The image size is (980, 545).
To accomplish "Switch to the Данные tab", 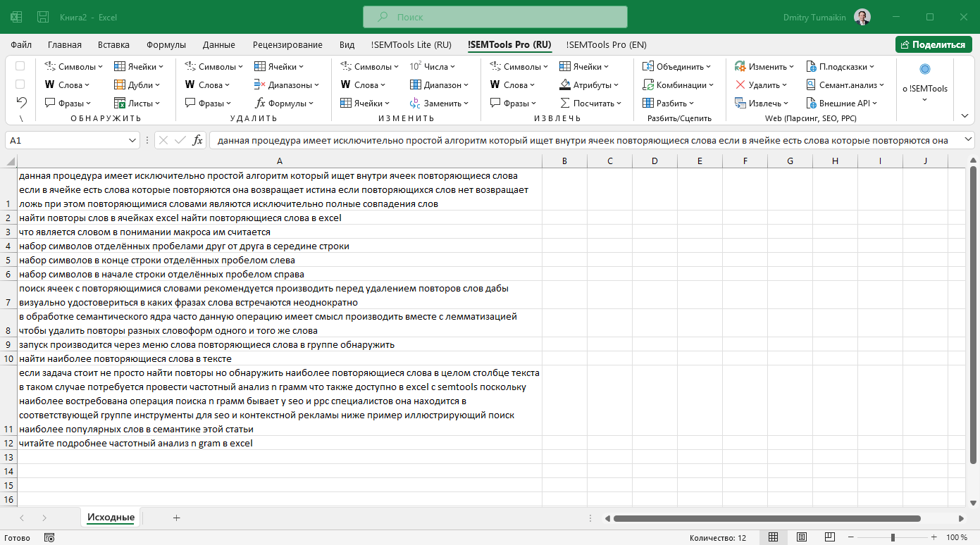I will pos(219,44).
